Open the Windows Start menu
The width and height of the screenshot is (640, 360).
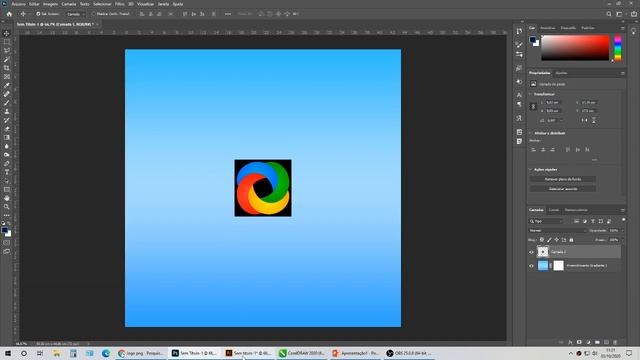[x=8, y=353]
